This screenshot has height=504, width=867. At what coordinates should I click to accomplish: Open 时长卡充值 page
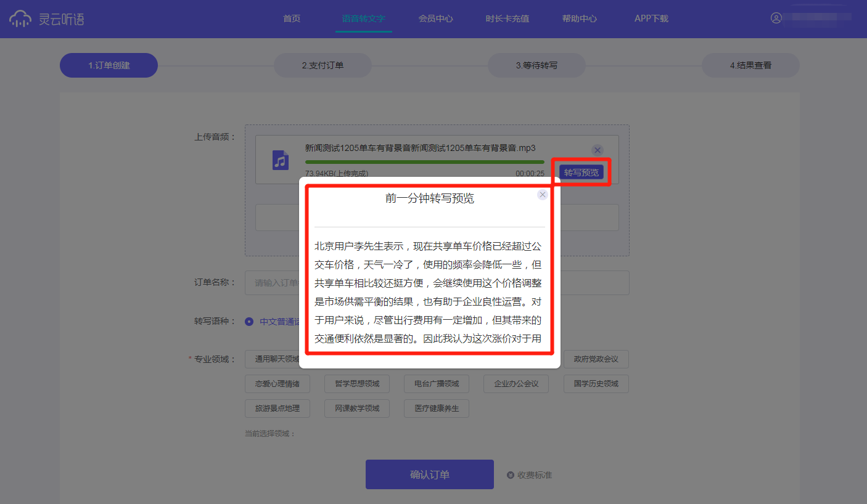point(507,18)
